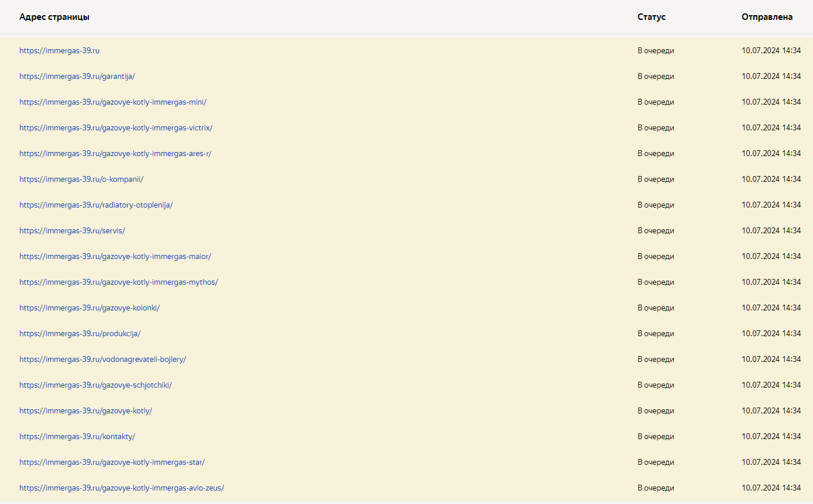
Task: Click sent date in the radiatory-otoplenija row
Action: (x=771, y=205)
